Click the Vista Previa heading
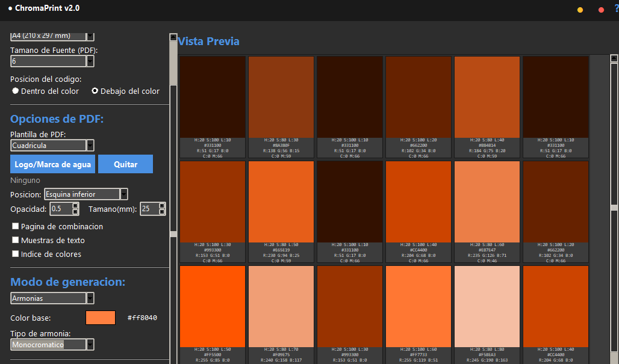Image resolution: width=619 pixels, height=364 pixels. coord(208,41)
